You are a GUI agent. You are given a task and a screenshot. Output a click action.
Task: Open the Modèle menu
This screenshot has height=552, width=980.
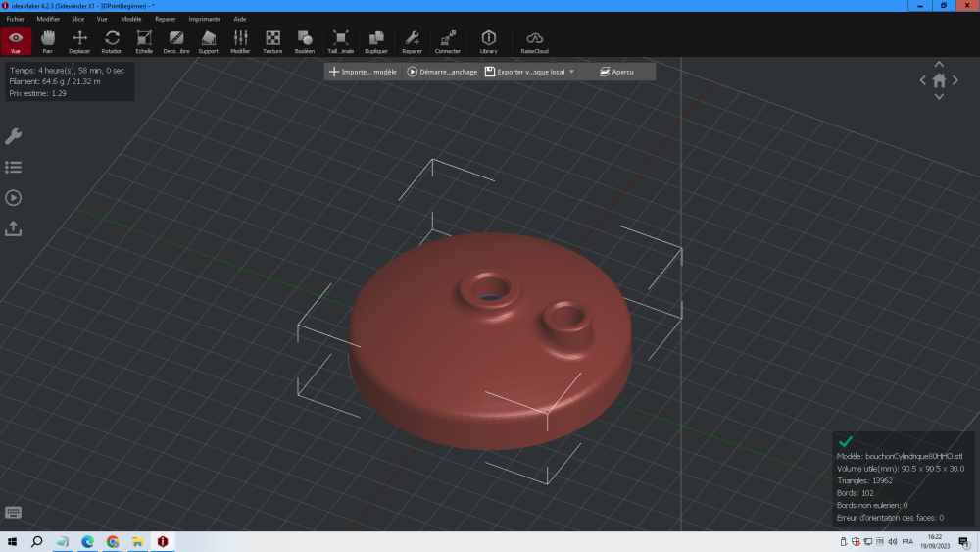coord(131,19)
